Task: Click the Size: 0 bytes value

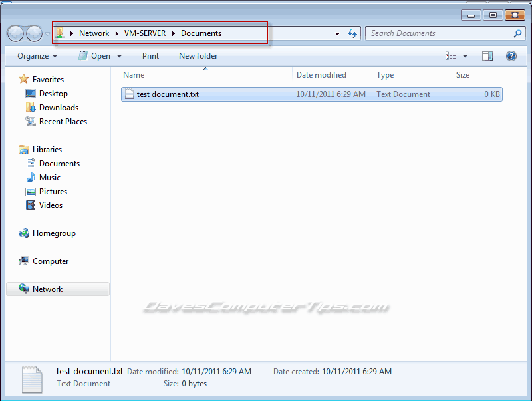Action: pos(194,384)
